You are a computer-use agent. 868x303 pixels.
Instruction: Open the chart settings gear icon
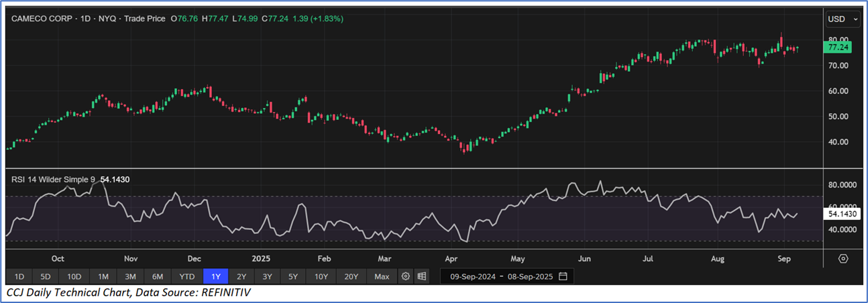pos(405,276)
